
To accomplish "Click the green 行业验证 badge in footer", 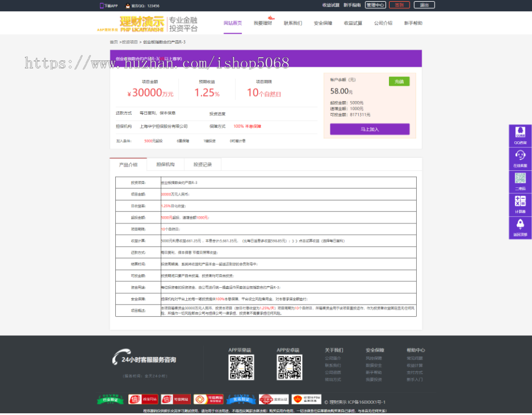I will (x=111, y=399).
